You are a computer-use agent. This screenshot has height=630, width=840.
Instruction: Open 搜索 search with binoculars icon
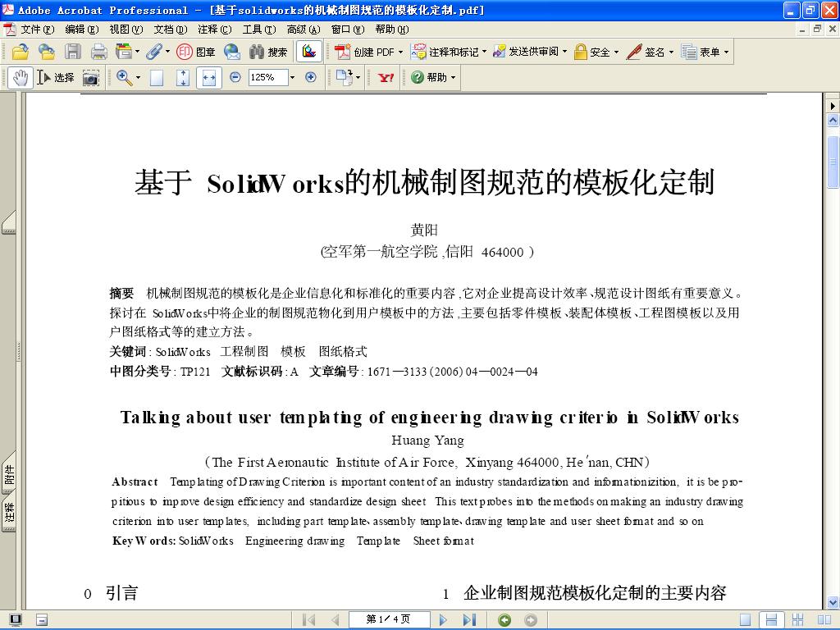click(268, 52)
